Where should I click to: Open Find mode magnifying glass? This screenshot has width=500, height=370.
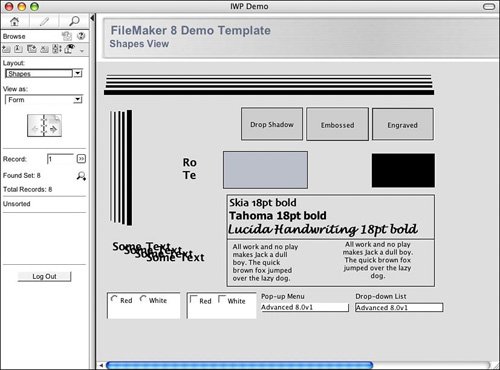click(74, 21)
